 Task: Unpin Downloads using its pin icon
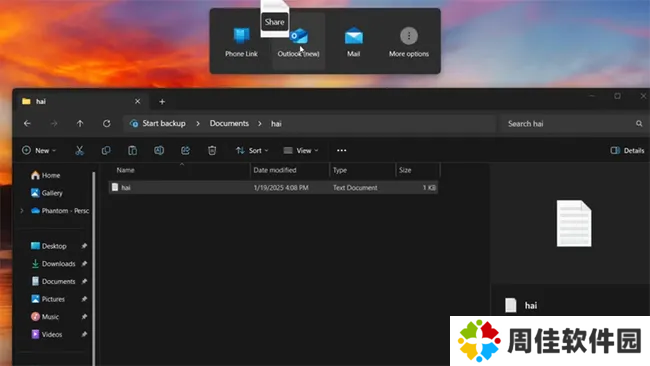(x=84, y=264)
